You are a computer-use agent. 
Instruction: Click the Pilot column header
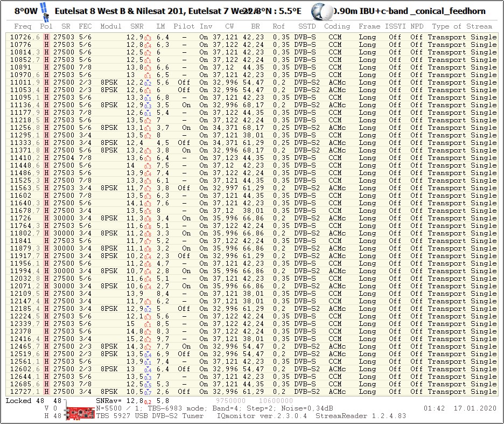coord(184,26)
